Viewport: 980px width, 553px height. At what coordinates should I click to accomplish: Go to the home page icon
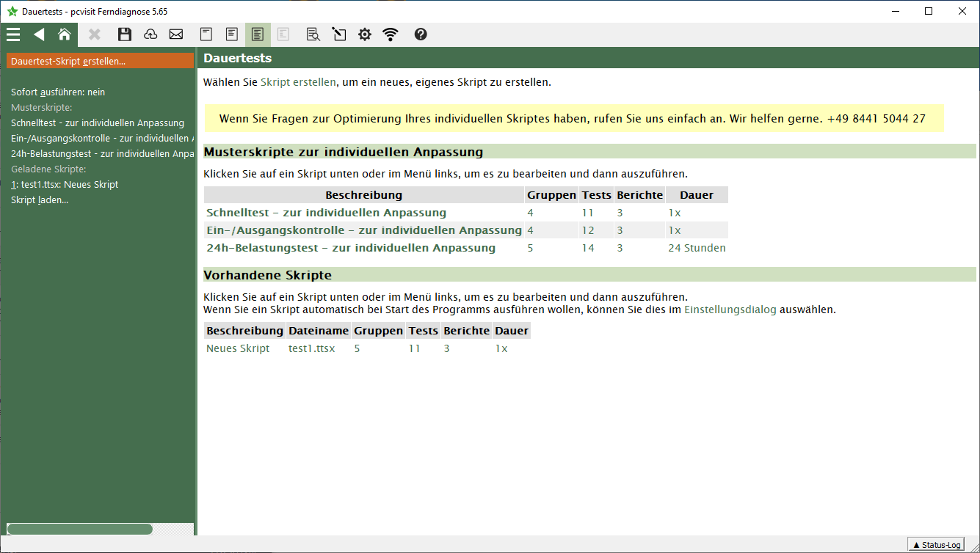(65, 34)
